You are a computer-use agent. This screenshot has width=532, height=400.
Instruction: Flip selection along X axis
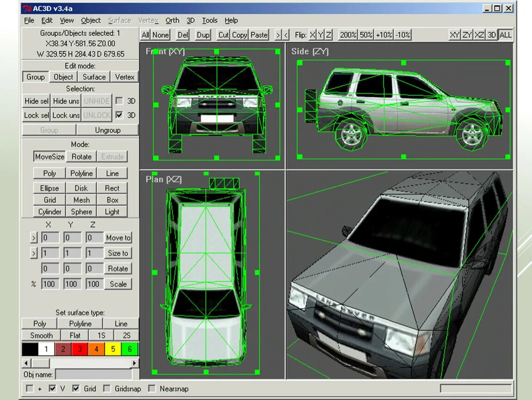[312, 35]
